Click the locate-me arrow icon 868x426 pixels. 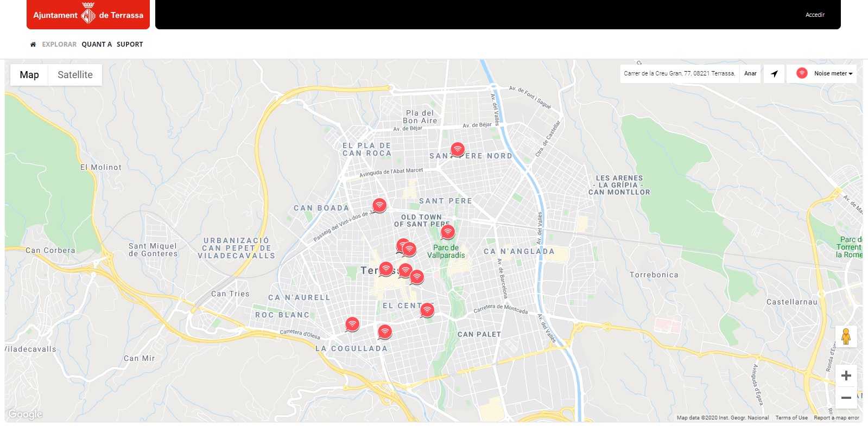coord(774,74)
